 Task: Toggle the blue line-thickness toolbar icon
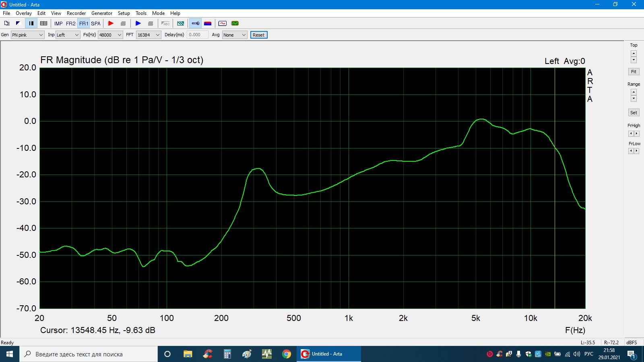196,23
